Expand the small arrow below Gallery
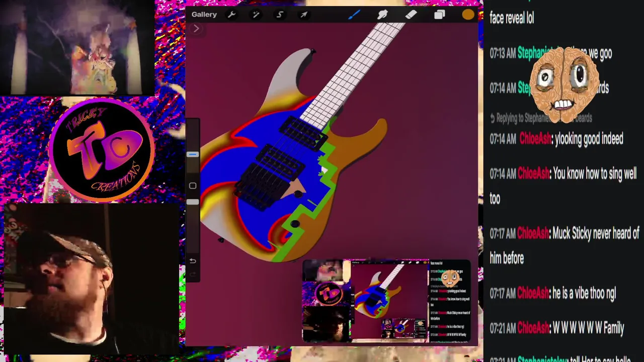 coord(196,29)
